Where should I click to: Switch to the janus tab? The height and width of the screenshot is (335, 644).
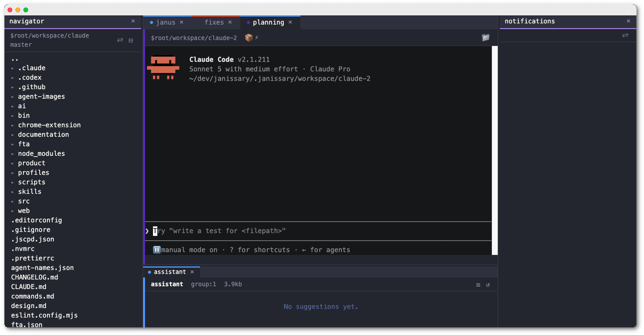click(165, 23)
